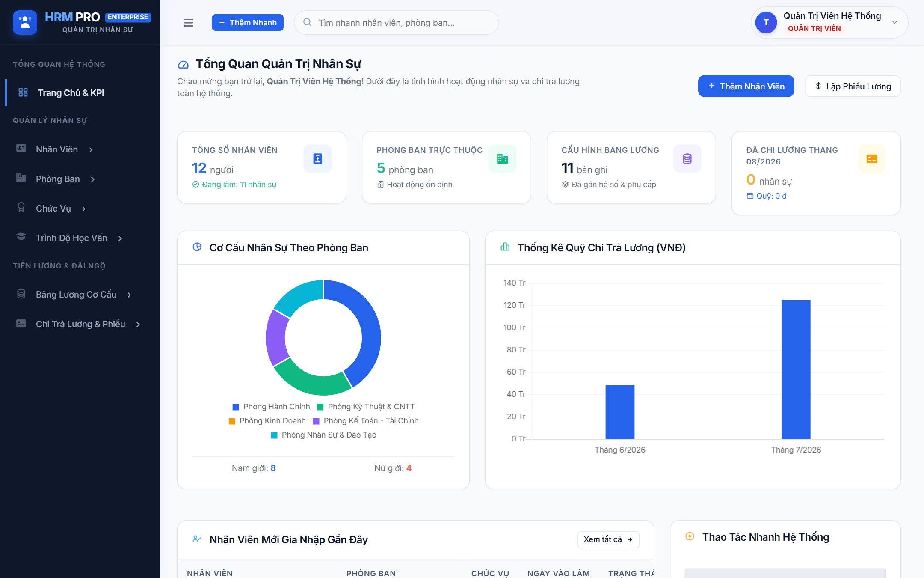Viewport: 924px width, 578px height.
Task: Expand the Trình Độ Học Vấn chevron
Action: 120,238
